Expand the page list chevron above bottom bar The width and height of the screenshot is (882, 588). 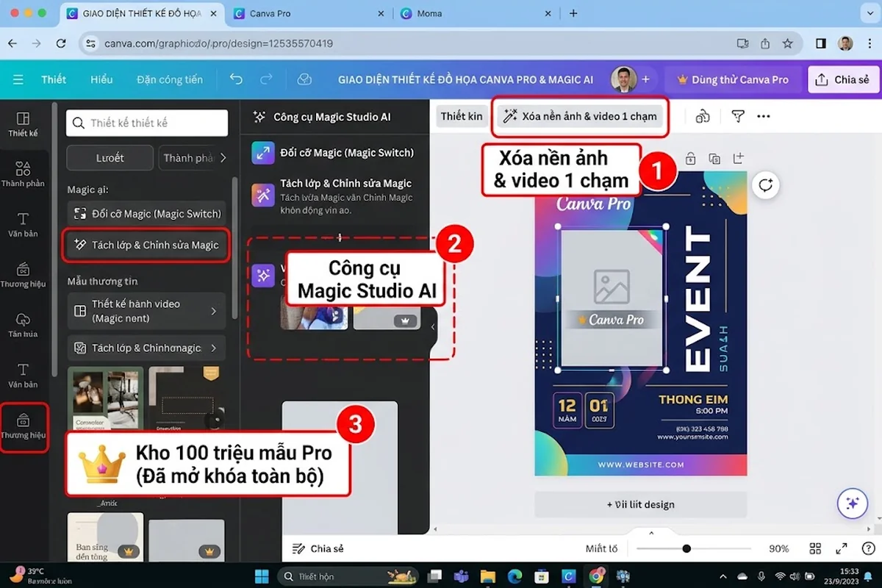(650, 532)
